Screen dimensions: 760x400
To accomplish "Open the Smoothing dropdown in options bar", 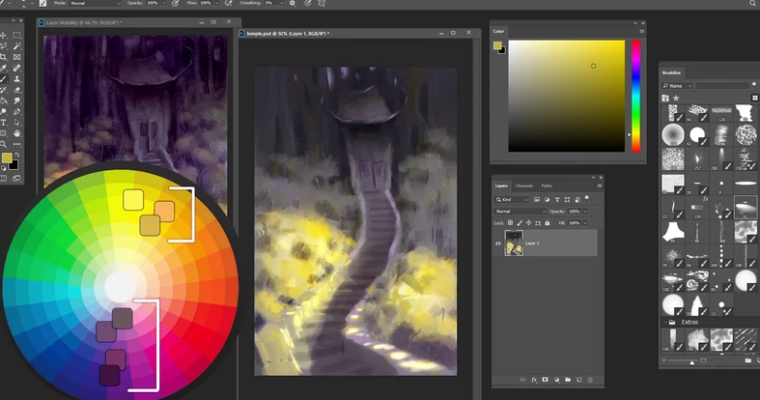I will pyautogui.click(x=281, y=3).
